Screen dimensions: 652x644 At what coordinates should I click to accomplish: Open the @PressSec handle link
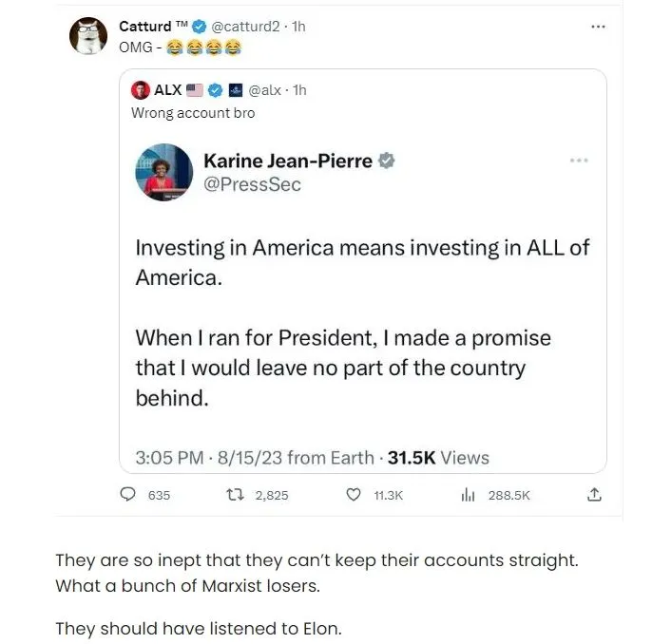click(252, 184)
